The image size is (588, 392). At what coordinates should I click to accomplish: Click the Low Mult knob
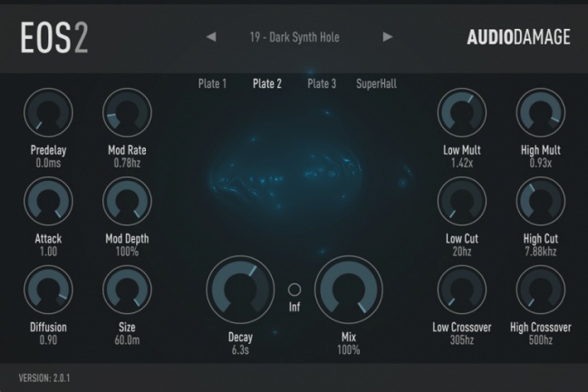click(462, 112)
